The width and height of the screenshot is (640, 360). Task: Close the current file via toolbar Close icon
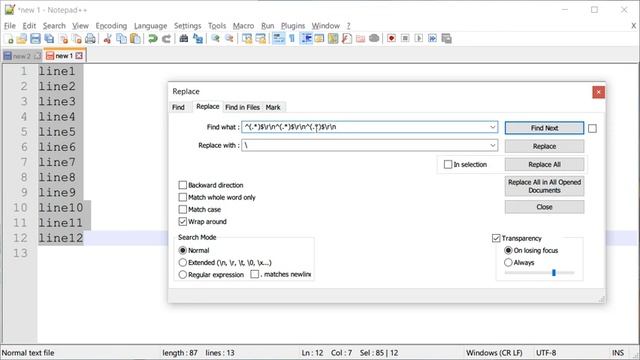coord(63,39)
